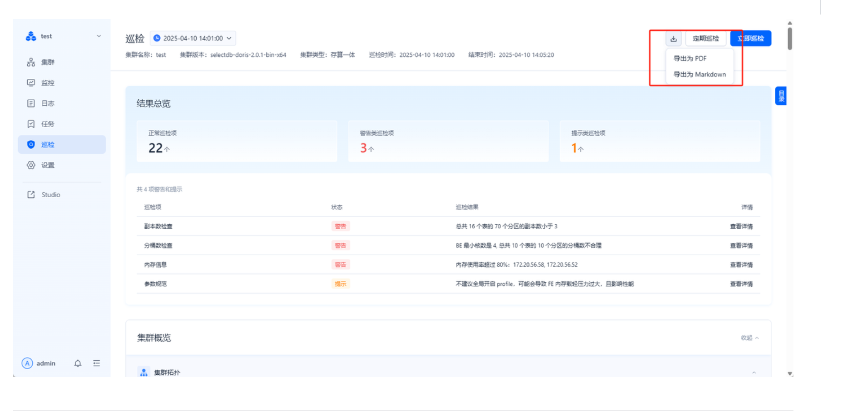Choose 导出为 PDF from export menu
The image size is (868, 417).
pos(690,58)
